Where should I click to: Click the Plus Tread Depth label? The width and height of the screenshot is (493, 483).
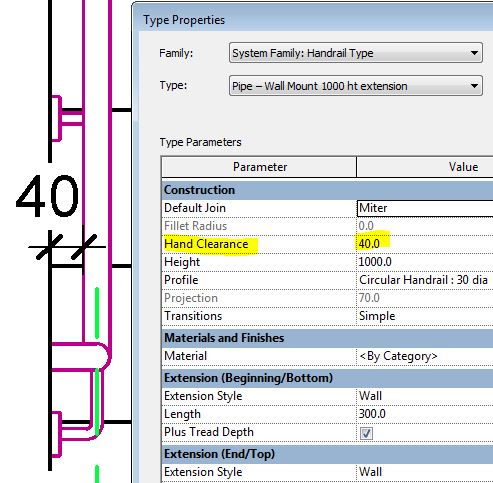(x=209, y=432)
